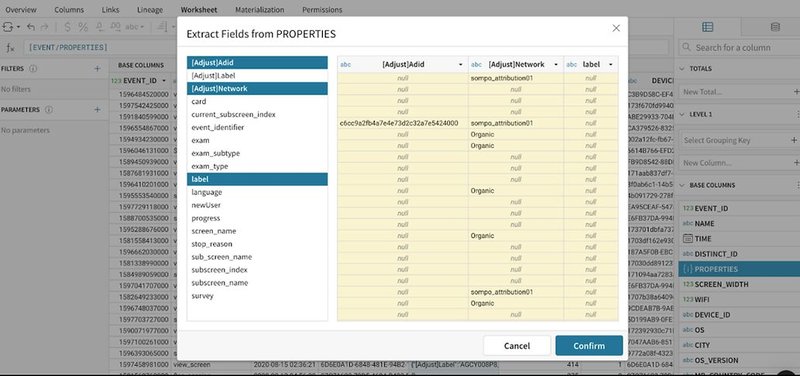This screenshot has width=800, height=376.
Task: Switch to table columns panel icon
Action: [707, 27]
